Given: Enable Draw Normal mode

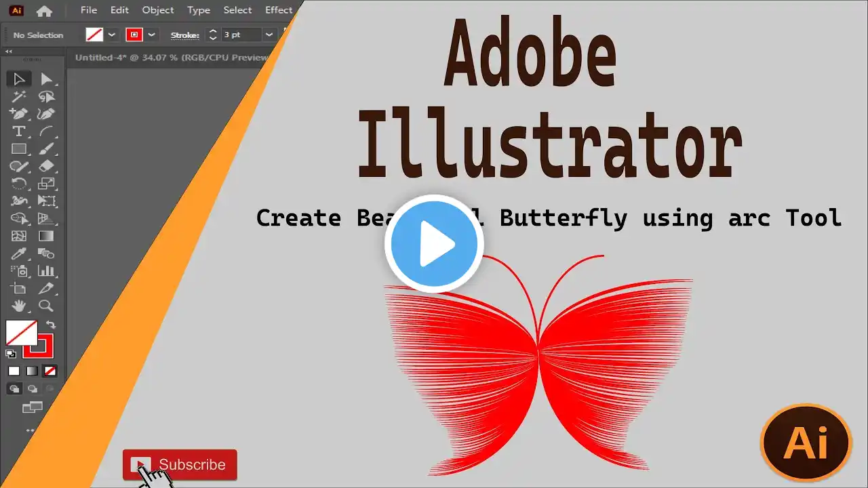Looking at the screenshot, I should pos(14,389).
